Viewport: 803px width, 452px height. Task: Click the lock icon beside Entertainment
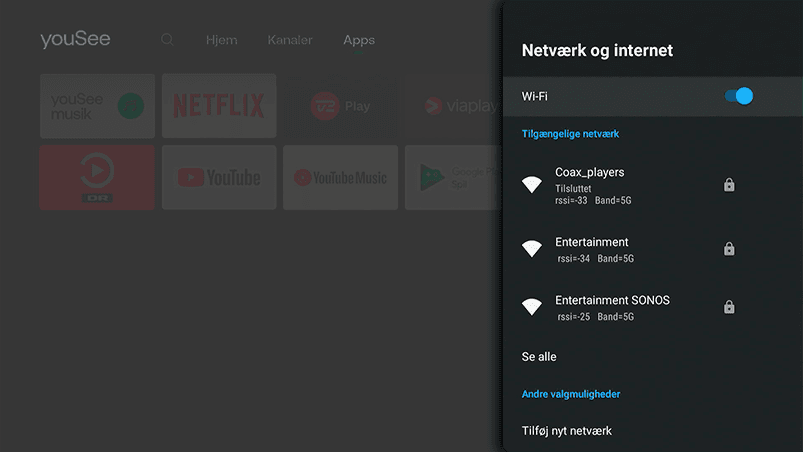click(x=729, y=249)
